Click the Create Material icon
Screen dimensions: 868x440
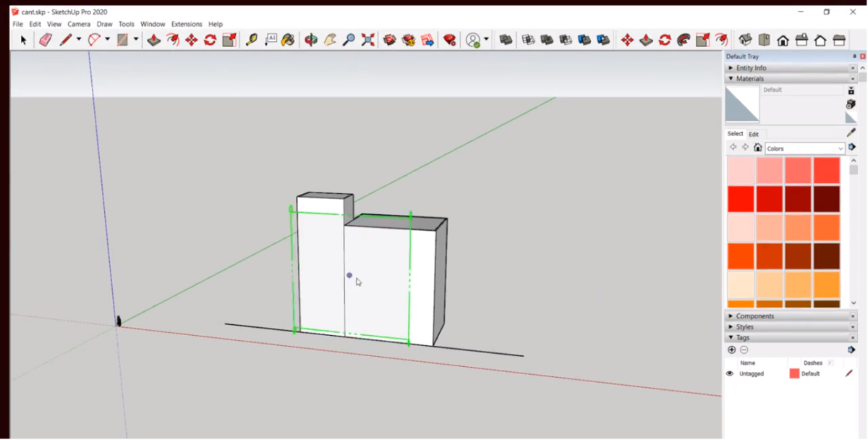point(851,105)
